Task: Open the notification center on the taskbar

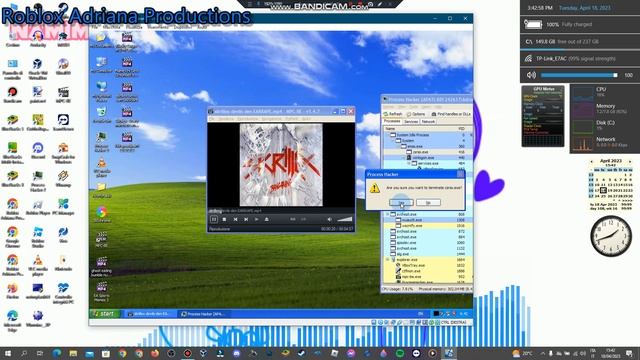Action: tap(629, 353)
